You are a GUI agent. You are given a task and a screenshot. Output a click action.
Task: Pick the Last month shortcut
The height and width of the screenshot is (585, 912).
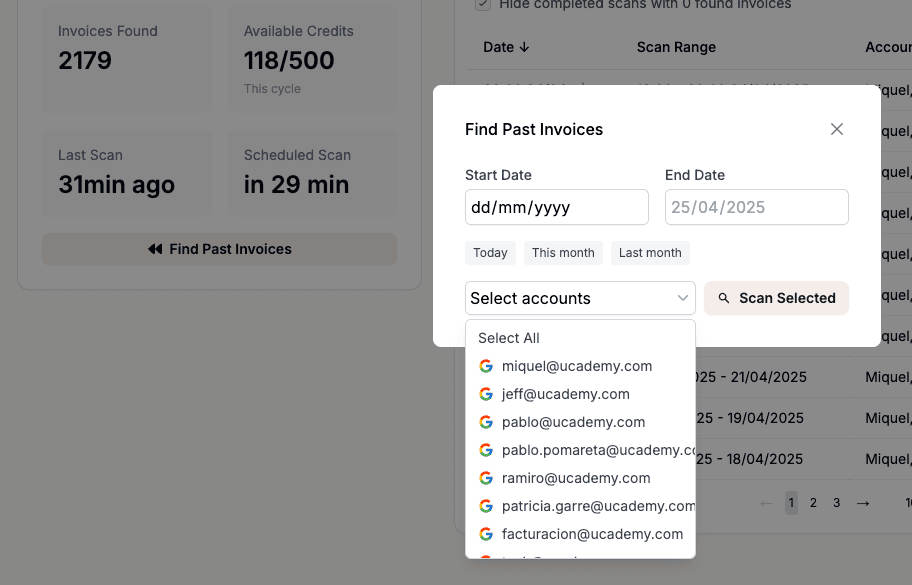(x=650, y=253)
